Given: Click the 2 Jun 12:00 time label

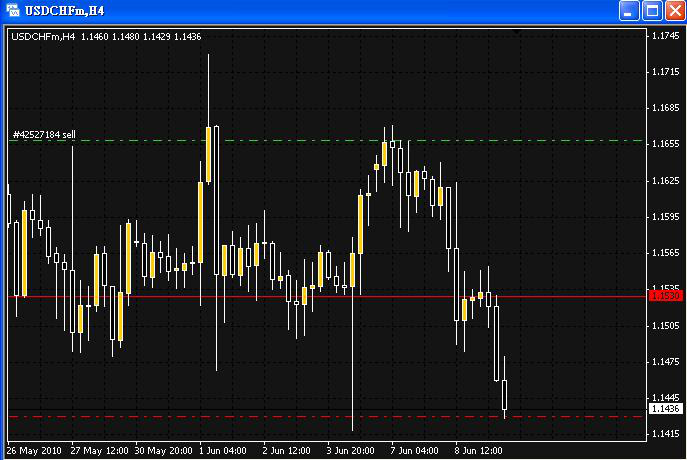Looking at the screenshot, I should pos(287,451).
